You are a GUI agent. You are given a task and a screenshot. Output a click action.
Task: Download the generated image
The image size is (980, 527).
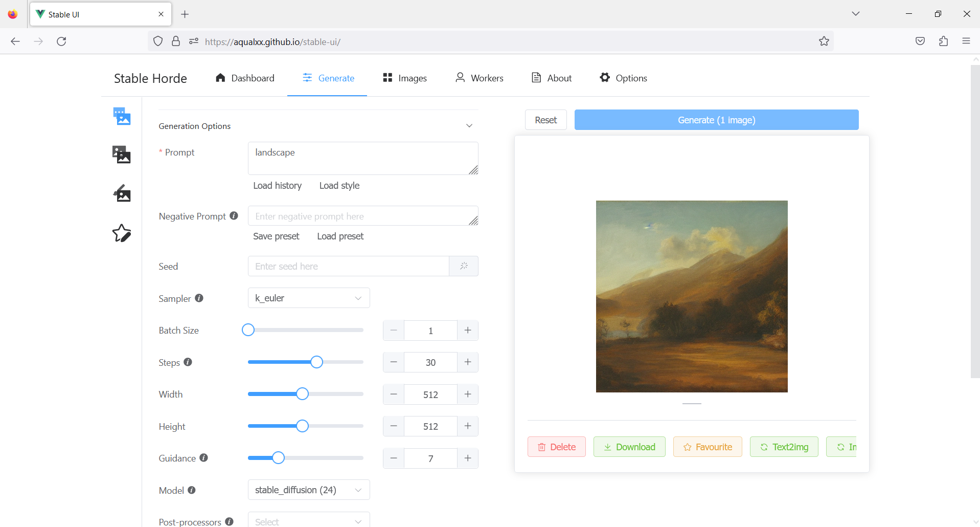pyautogui.click(x=629, y=446)
